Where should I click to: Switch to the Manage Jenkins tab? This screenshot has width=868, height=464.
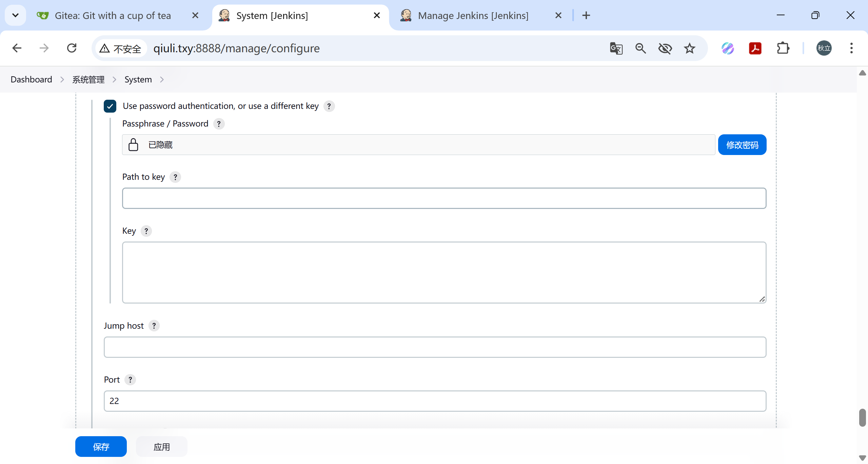(x=473, y=16)
